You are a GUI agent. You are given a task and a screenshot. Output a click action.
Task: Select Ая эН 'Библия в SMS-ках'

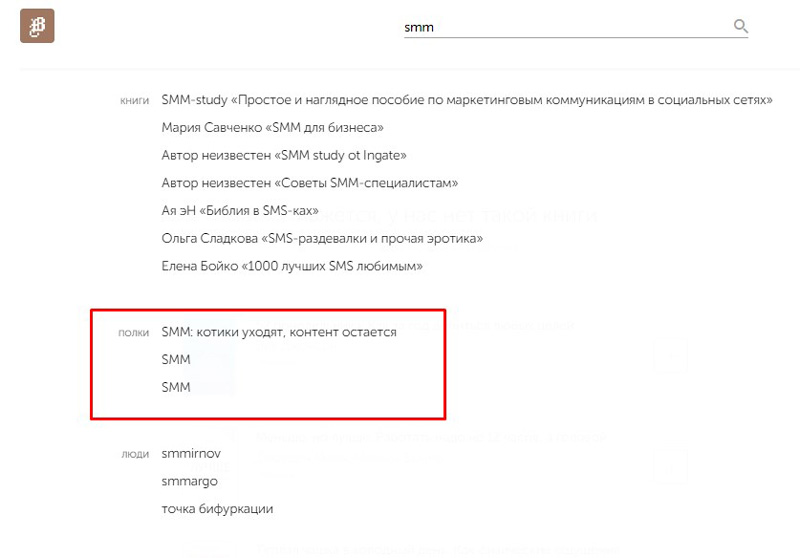coord(239,211)
